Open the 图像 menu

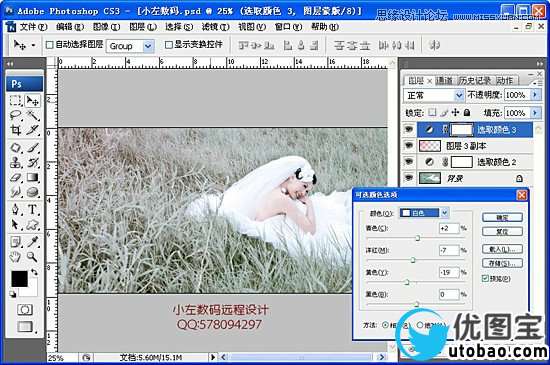pos(106,27)
